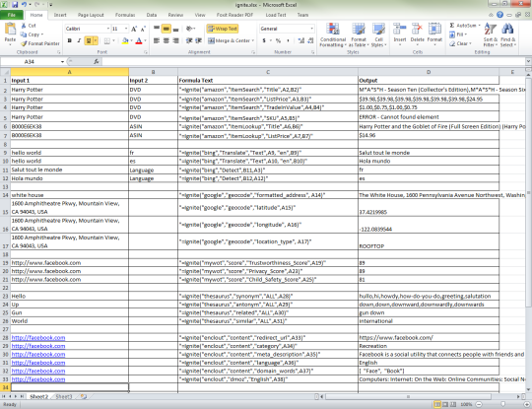
Task: Switch to Page Layout tab
Action: click(x=91, y=15)
